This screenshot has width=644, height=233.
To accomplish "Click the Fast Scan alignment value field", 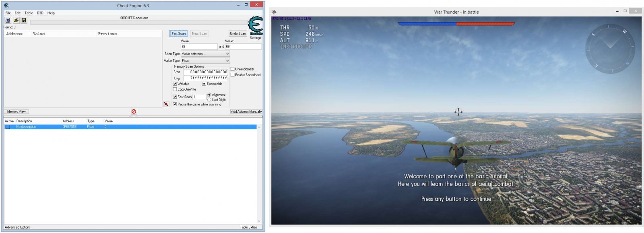I will (199, 97).
